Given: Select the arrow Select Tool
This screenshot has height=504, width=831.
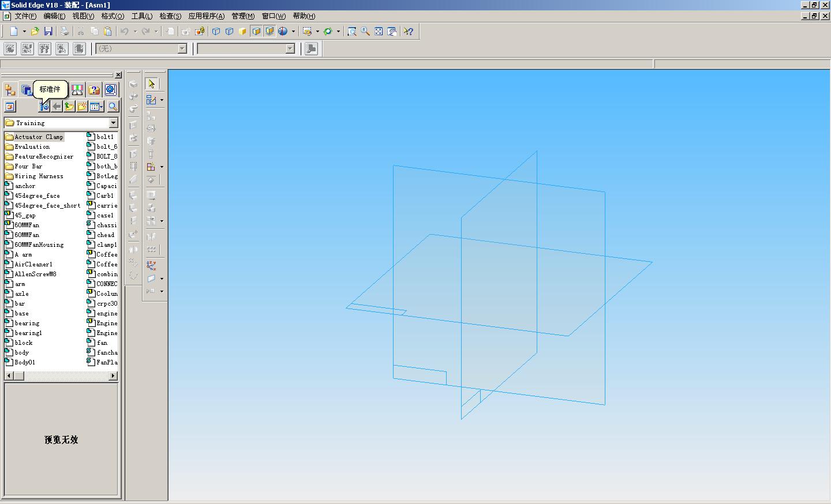Looking at the screenshot, I should (x=151, y=84).
